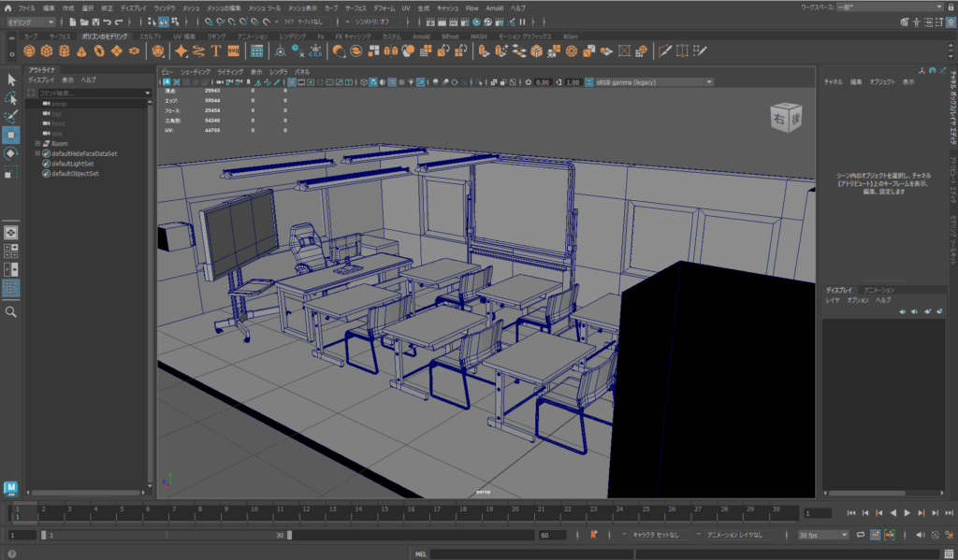Create a polygon sphere from the shelf

point(31,50)
